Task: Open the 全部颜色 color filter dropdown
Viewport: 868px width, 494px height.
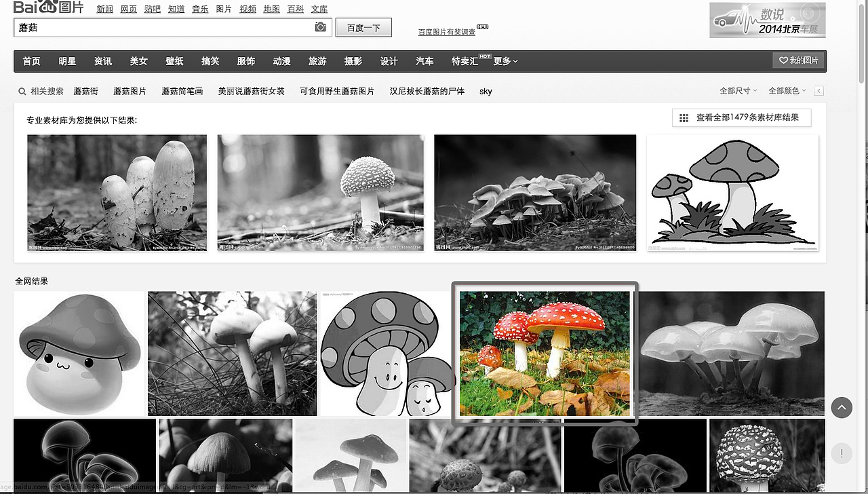Action: (x=786, y=90)
